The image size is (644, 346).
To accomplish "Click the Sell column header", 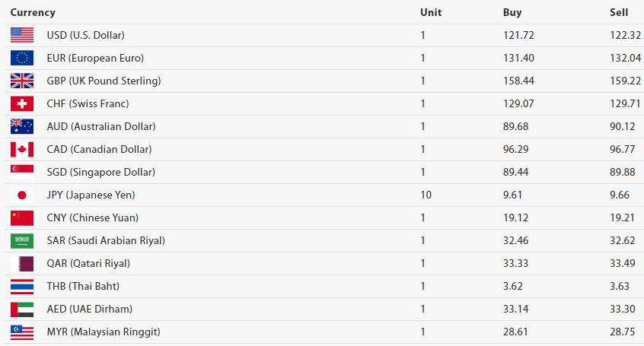I will (x=619, y=12).
